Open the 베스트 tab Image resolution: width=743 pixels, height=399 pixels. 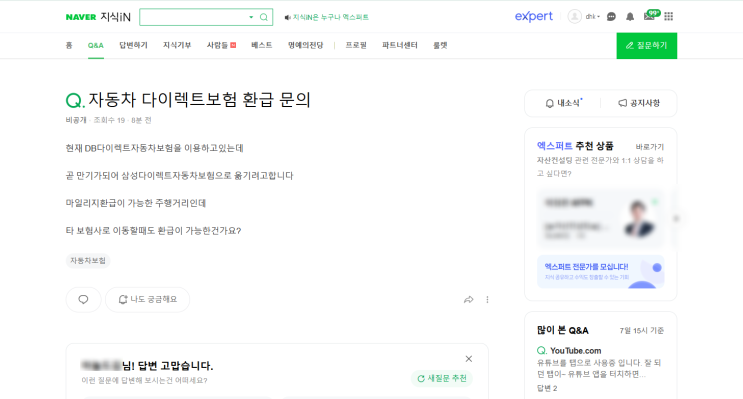(x=262, y=45)
